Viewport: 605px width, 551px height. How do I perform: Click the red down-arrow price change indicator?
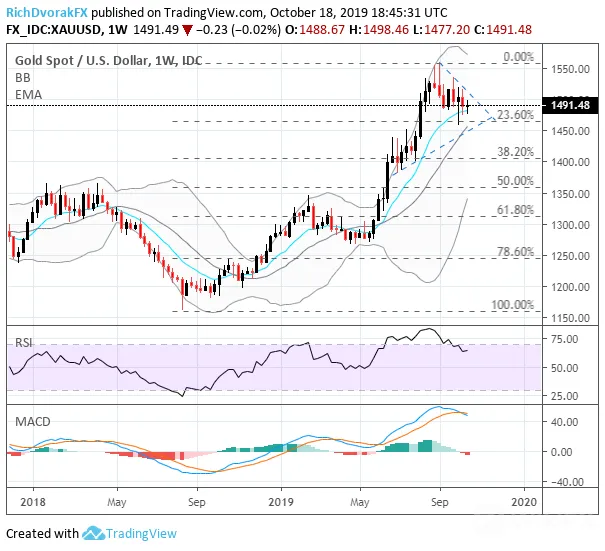click(x=188, y=30)
